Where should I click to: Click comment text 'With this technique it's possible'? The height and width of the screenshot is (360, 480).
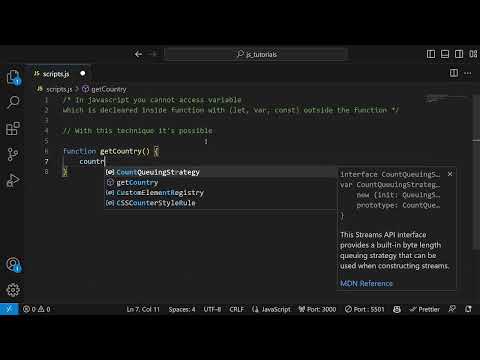[143, 131]
